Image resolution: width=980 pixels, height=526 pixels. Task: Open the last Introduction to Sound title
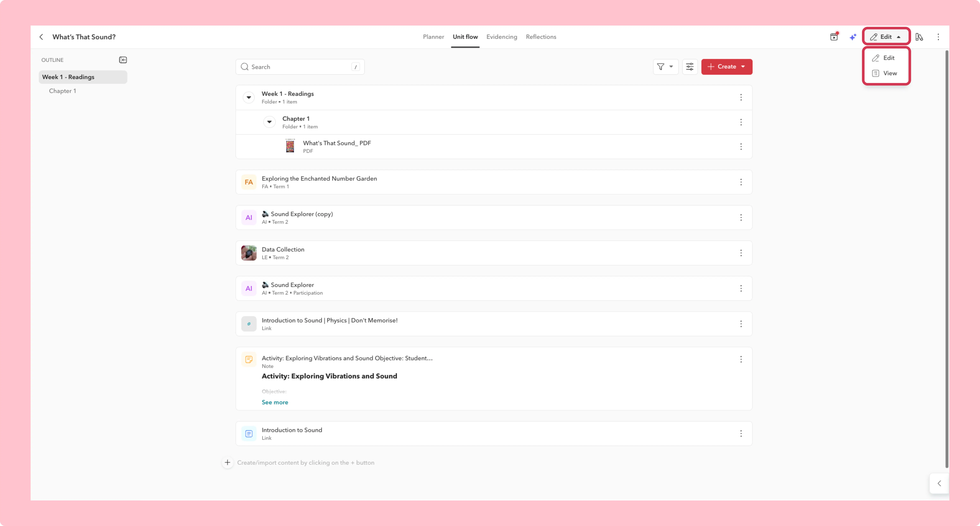pyautogui.click(x=292, y=430)
